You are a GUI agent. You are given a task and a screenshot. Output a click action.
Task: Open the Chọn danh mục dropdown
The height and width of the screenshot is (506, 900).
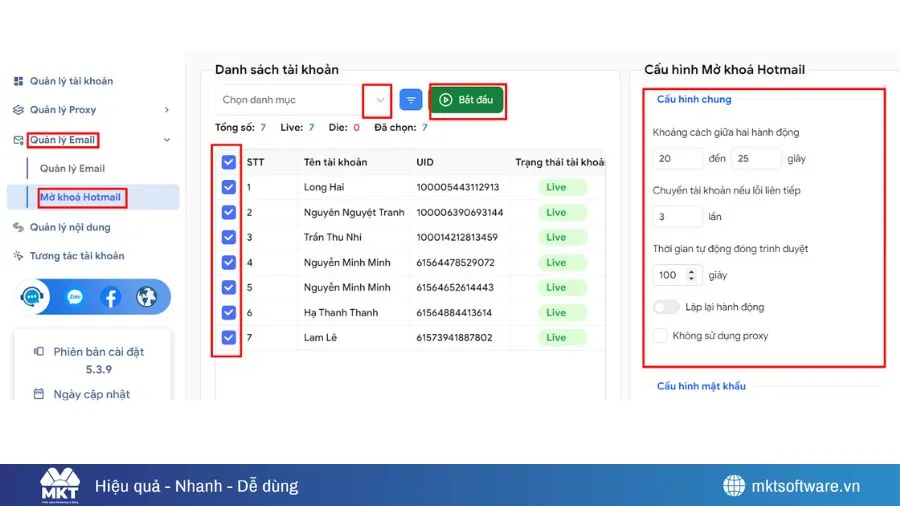304,100
